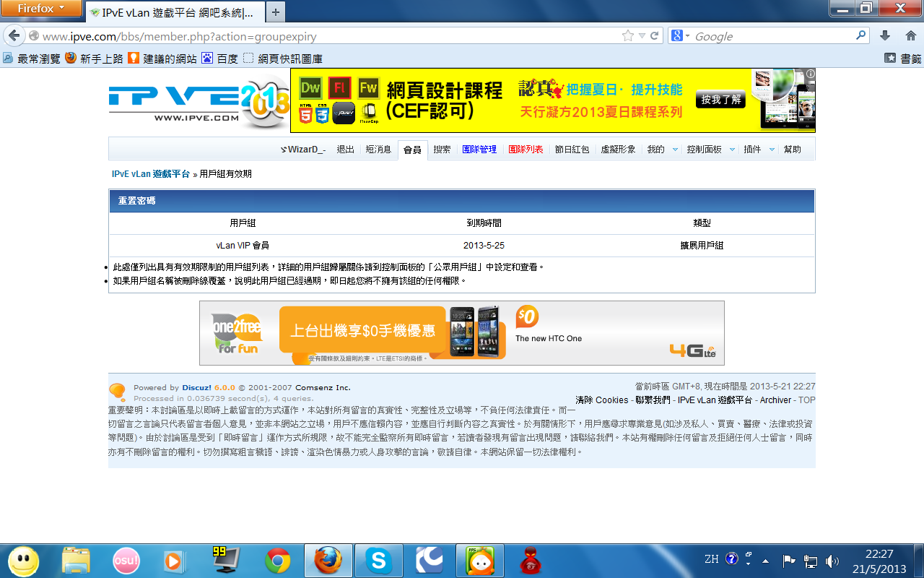Viewport: 924px width, 578px height.
Task: Click the blue help question mark in tray
Action: pos(732,558)
